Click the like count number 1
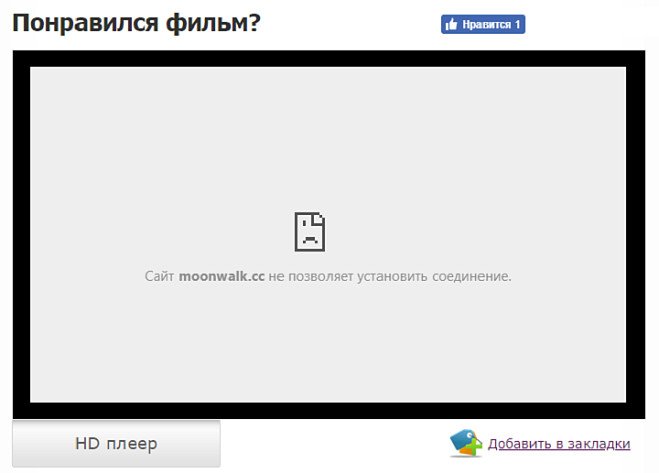The height and width of the screenshot is (473, 659). coord(517,25)
